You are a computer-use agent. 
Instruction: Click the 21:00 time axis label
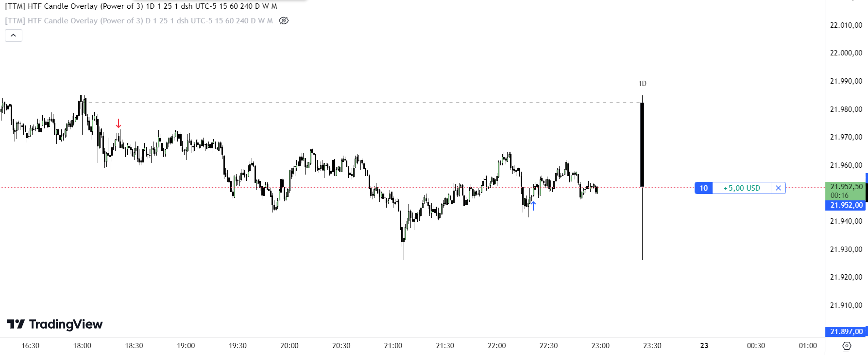pos(393,346)
